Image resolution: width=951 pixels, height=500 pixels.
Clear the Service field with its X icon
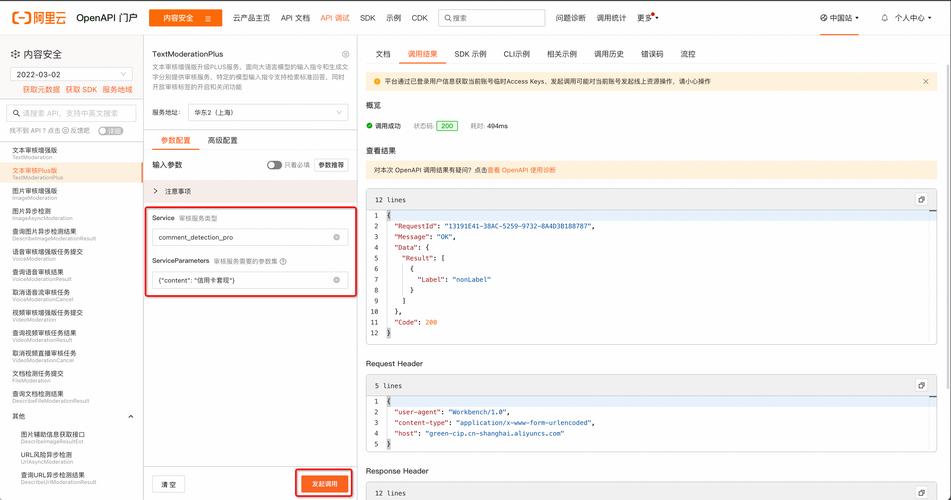(337, 237)
